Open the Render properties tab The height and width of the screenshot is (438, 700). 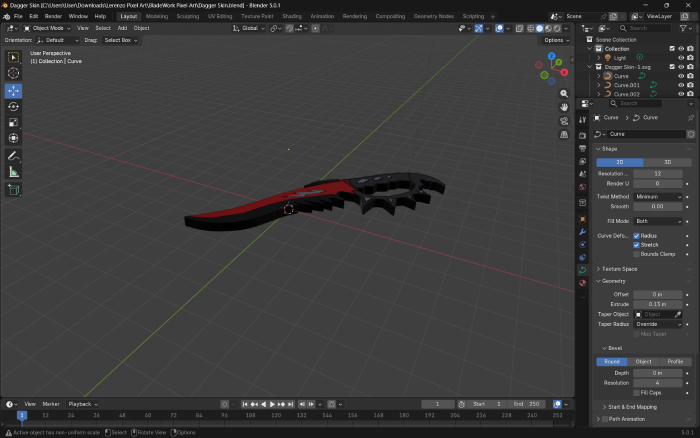click(x=583, y=135)
